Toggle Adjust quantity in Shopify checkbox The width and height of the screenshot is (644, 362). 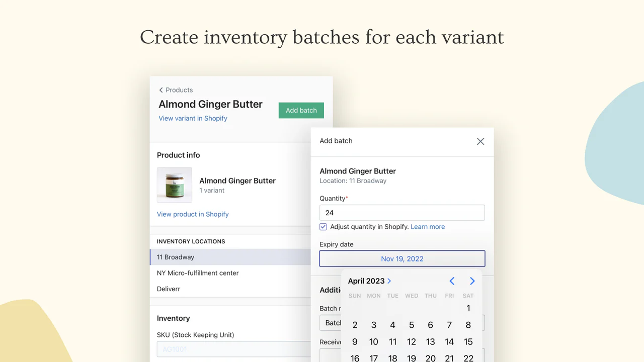click(x=323, y=227)
